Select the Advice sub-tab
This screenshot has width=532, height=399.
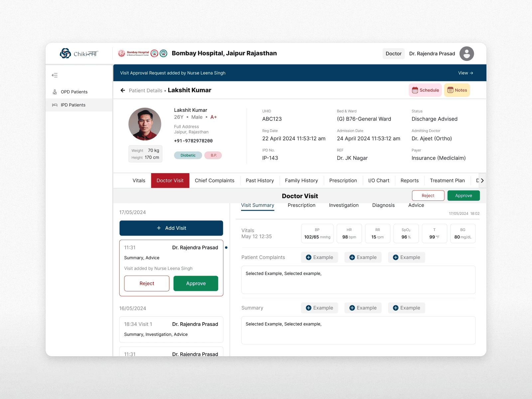pyautogui.click(x=416, y=205)
